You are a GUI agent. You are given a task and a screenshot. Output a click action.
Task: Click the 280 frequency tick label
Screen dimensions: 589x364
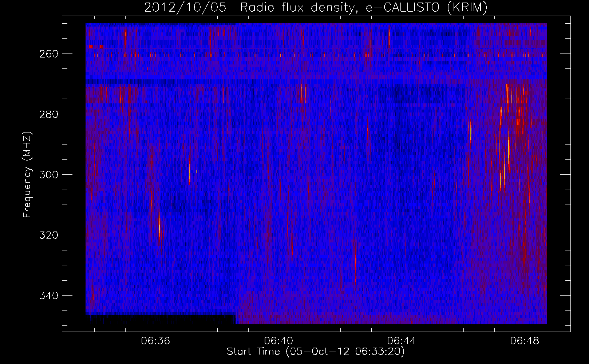[x=48, y=114]
